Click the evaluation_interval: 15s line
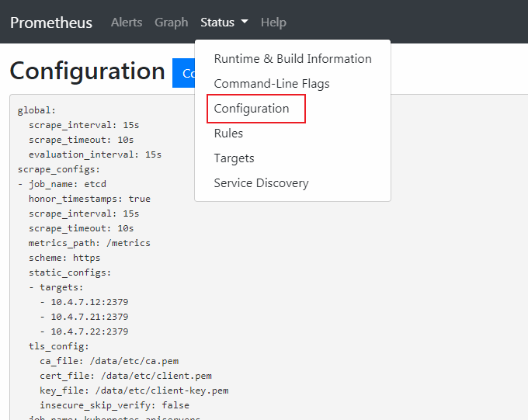This screenshot has height=420, width=528. [x=95, y=154]
